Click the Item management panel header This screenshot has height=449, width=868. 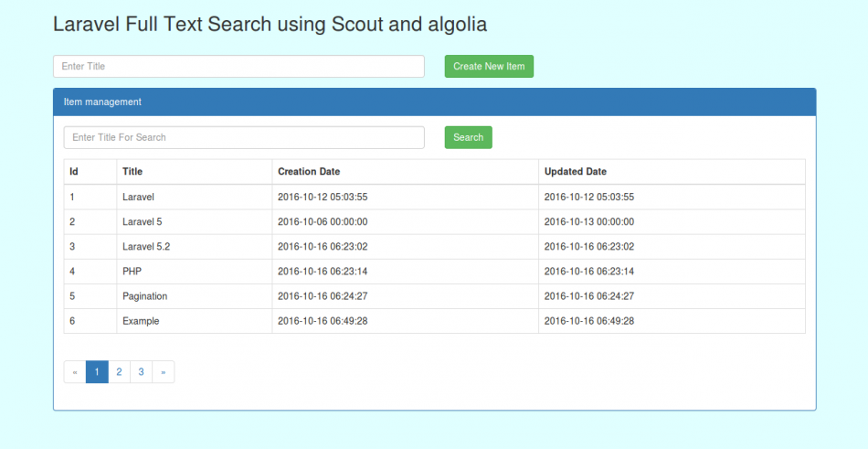(434, 102)
